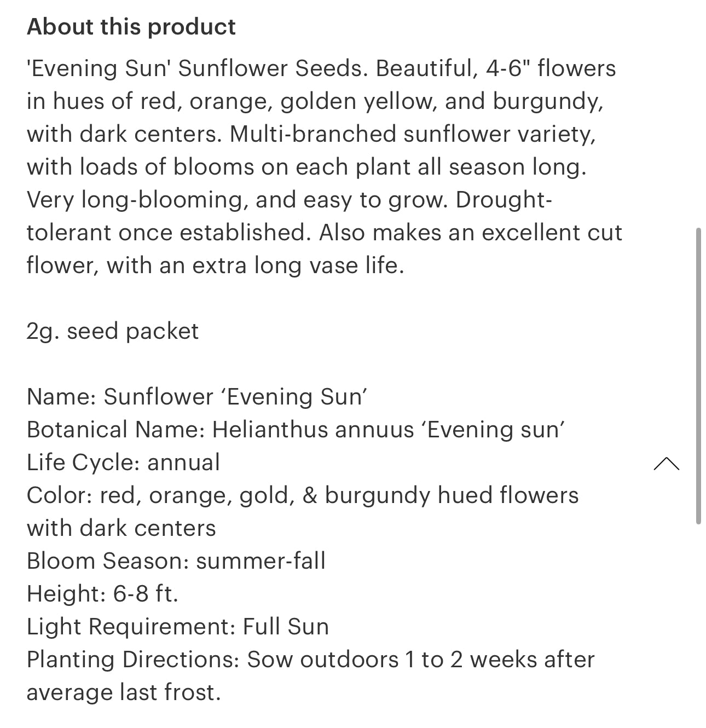Click the "with dark centers" line under Color

(121, 528)
